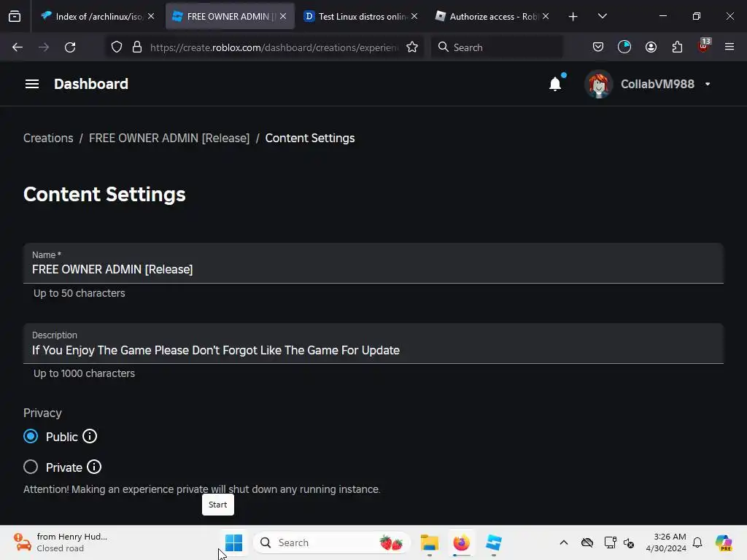Click the Privacy section label
Viewport: 747px width, 560px height.
point(42,413)
